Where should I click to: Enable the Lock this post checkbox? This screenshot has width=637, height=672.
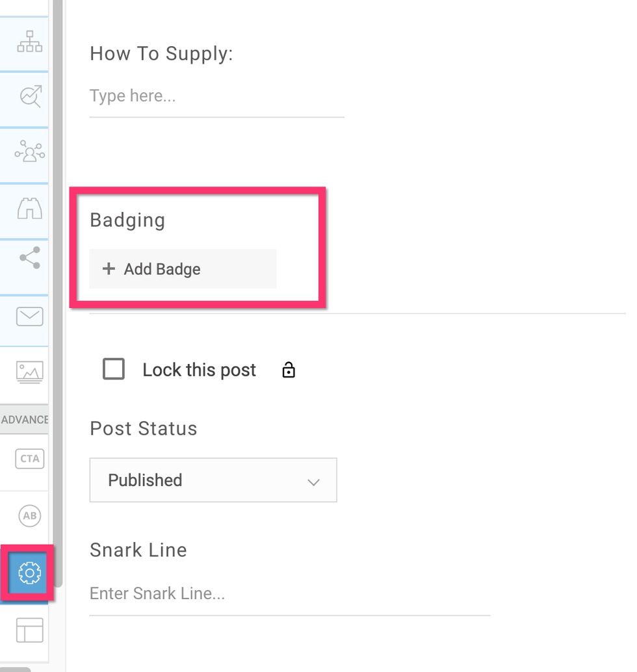(x=114, y=370)
